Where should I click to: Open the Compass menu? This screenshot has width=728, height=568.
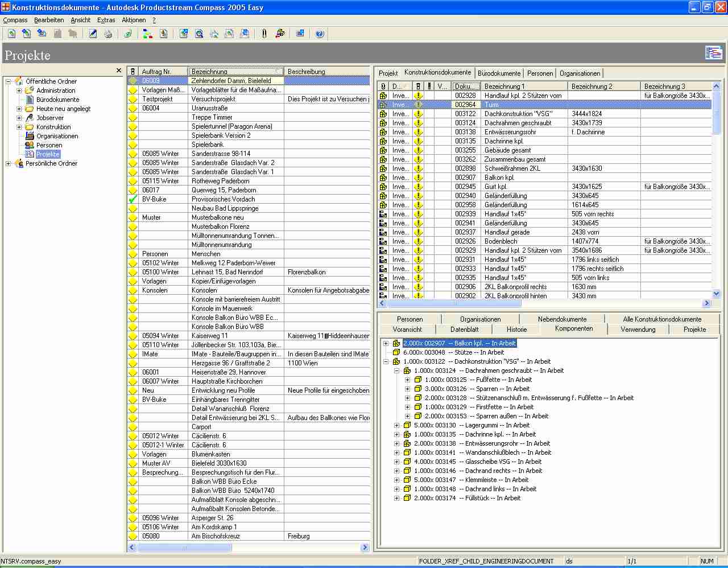(15, 20)
